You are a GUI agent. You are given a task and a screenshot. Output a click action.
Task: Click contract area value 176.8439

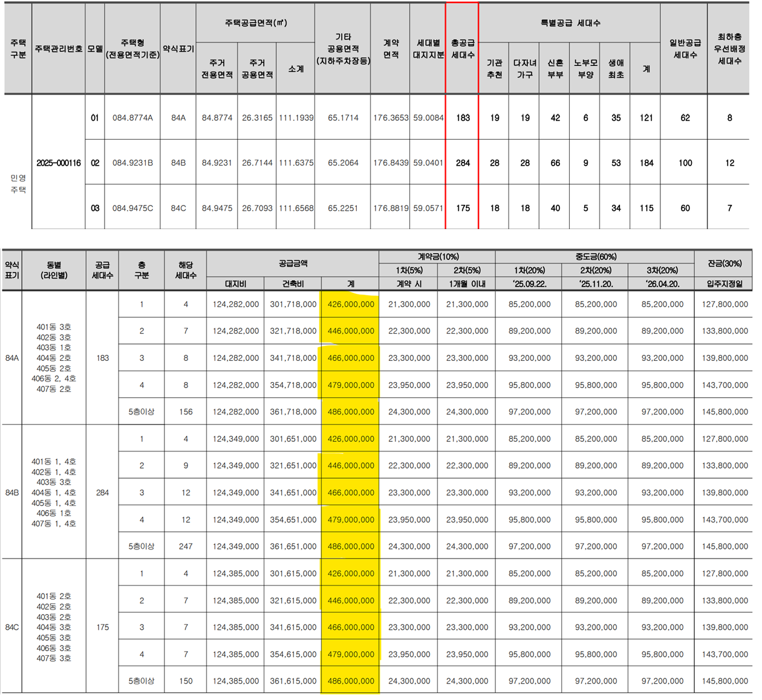[391, 163]
